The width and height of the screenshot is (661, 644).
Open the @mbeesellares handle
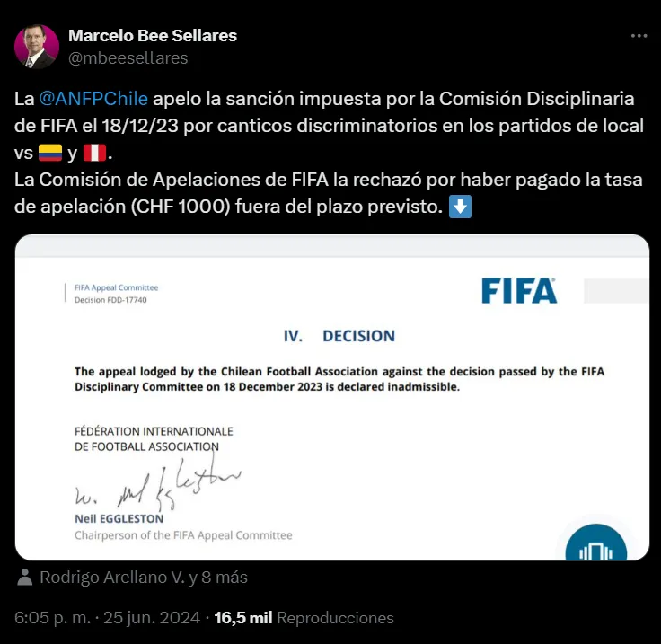(128, 58)
